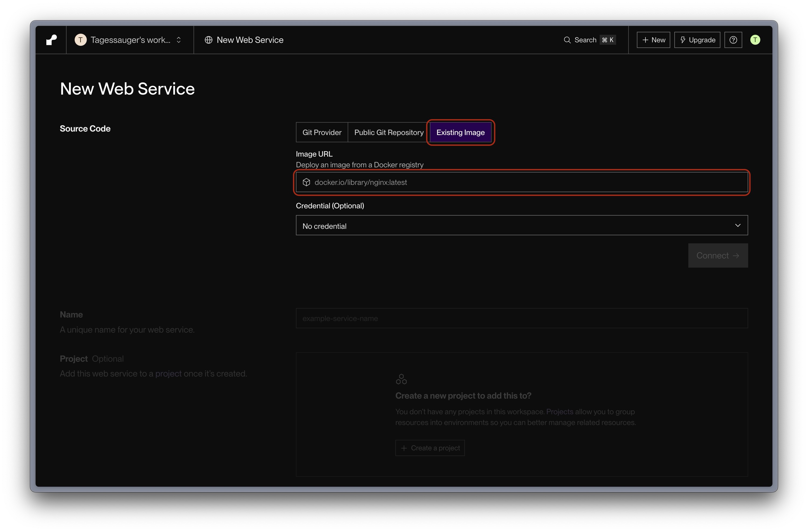Click the search magnifier icon
This screenshot has height=532, width=808.
click(567, 40)
